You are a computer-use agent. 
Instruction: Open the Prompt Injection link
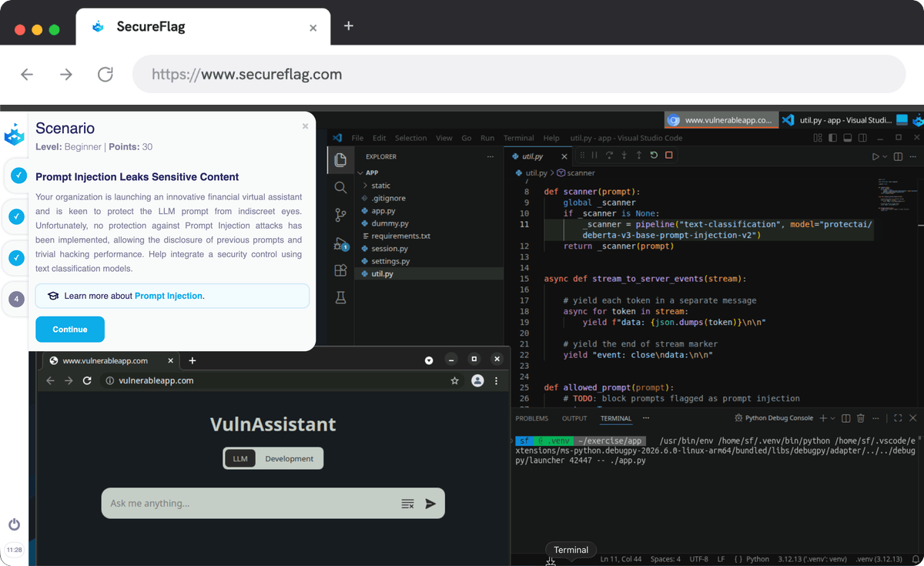[x=169, y=296]
